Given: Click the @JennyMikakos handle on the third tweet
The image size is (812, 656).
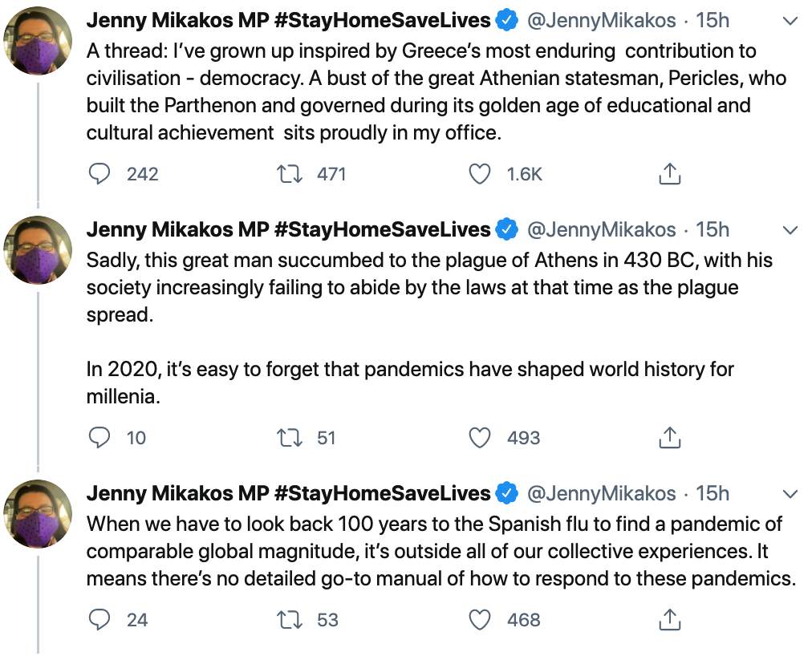Looking at the screenshot, I should [x=601, y=492].
